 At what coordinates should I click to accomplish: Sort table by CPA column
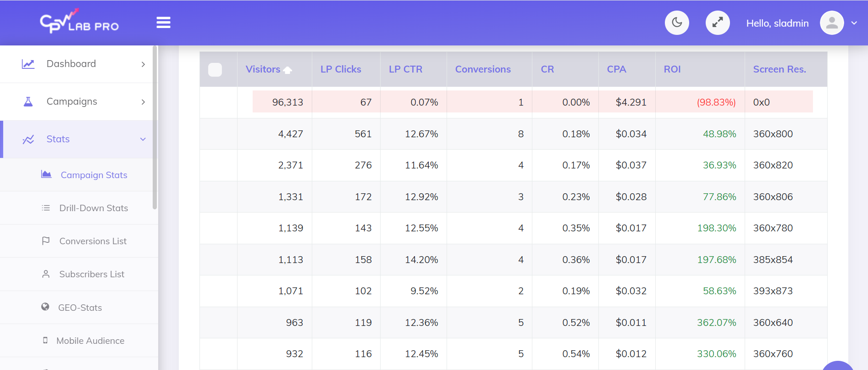(x=616, y=69)
